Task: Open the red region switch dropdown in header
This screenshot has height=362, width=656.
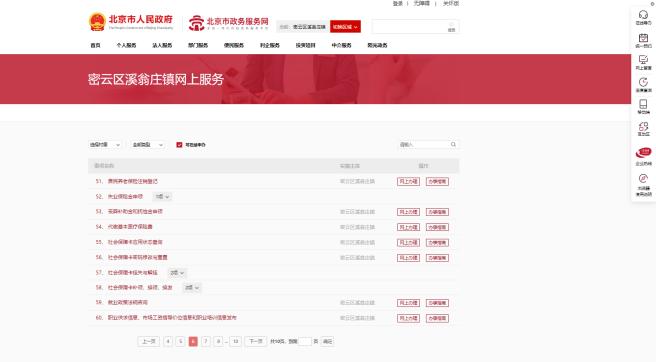Action: click(x=345, y=27)
